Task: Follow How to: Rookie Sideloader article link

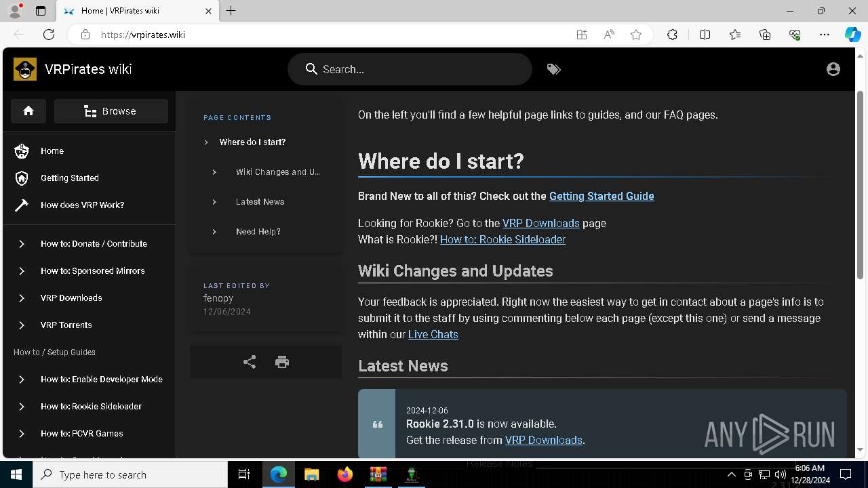Action: pyautogui.click(x=502, y=240)
